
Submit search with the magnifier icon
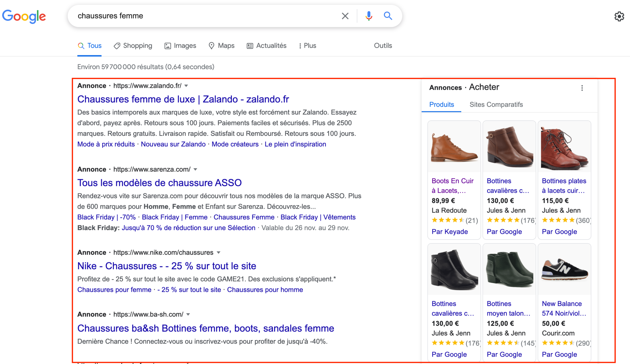click(x=388, y=16)
